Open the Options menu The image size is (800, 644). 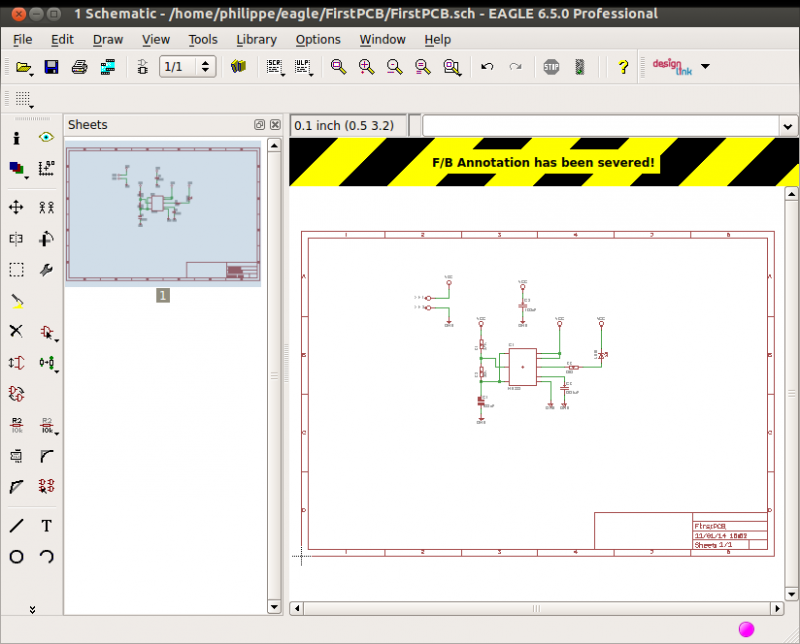click(318, 39)
